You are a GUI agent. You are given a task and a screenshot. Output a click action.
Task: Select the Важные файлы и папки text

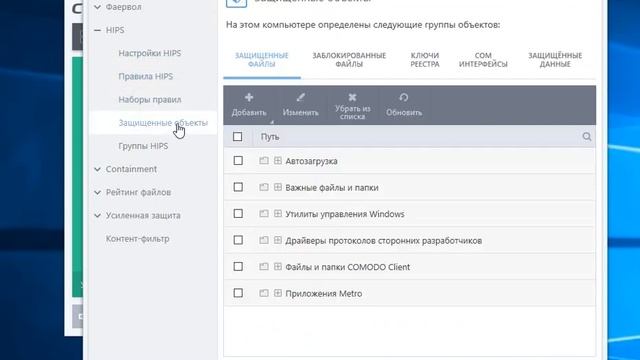pyautogui.click(x=332, y=188)
